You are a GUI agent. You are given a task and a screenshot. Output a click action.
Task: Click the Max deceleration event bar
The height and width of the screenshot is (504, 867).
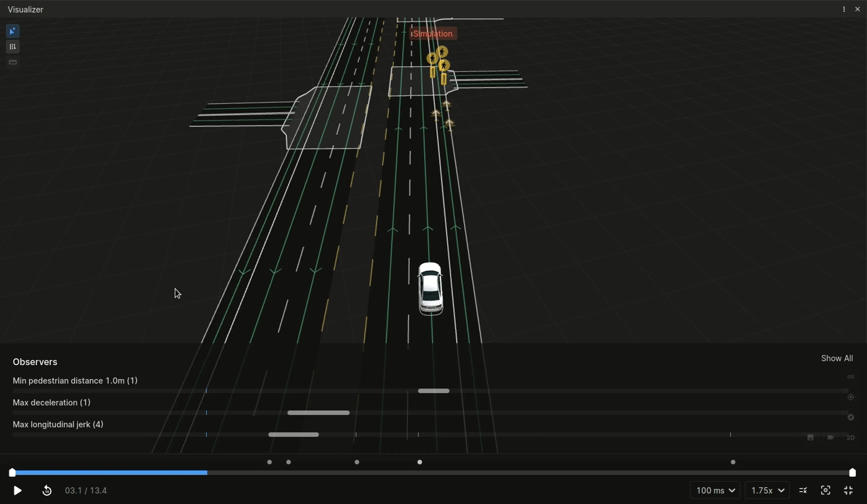click(318, 413)
